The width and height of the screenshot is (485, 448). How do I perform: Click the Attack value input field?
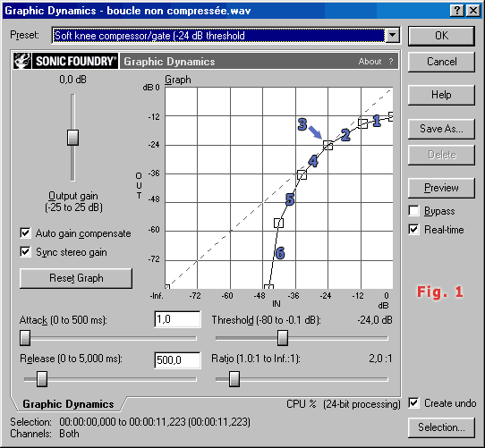[177, 319]
